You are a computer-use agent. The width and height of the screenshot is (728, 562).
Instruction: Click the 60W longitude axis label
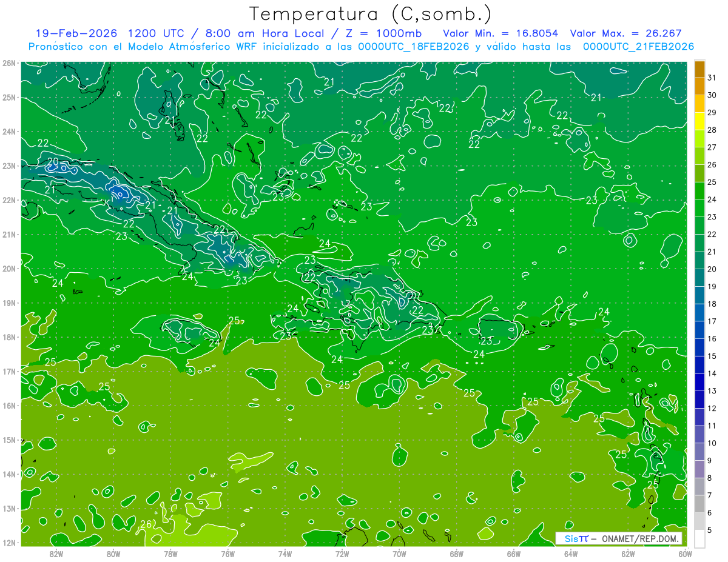point(684,554)
